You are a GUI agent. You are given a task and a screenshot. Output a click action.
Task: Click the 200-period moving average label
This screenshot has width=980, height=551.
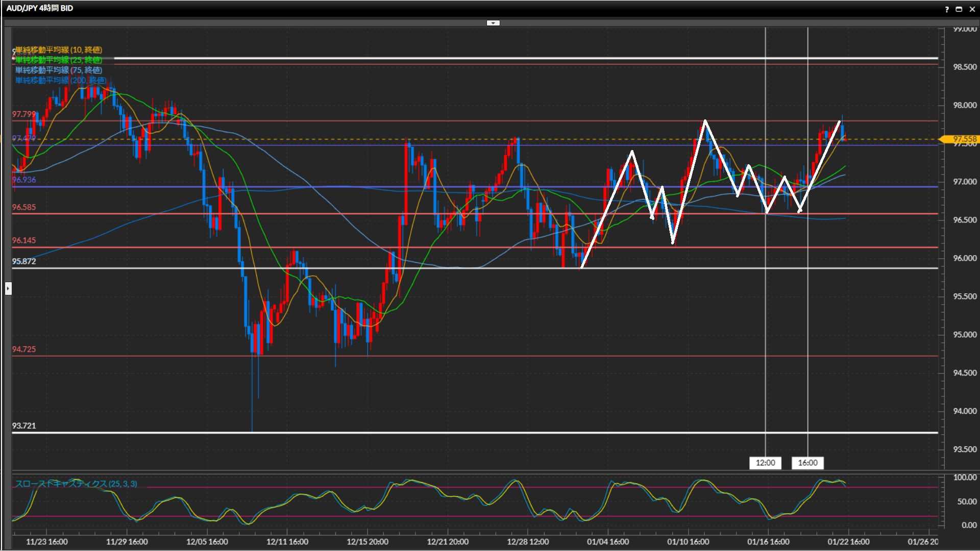point(60,80)
